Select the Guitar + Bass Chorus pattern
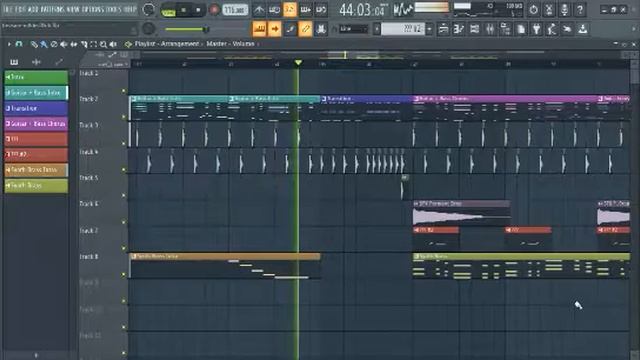Screen dimensions: 640x360 36,124
